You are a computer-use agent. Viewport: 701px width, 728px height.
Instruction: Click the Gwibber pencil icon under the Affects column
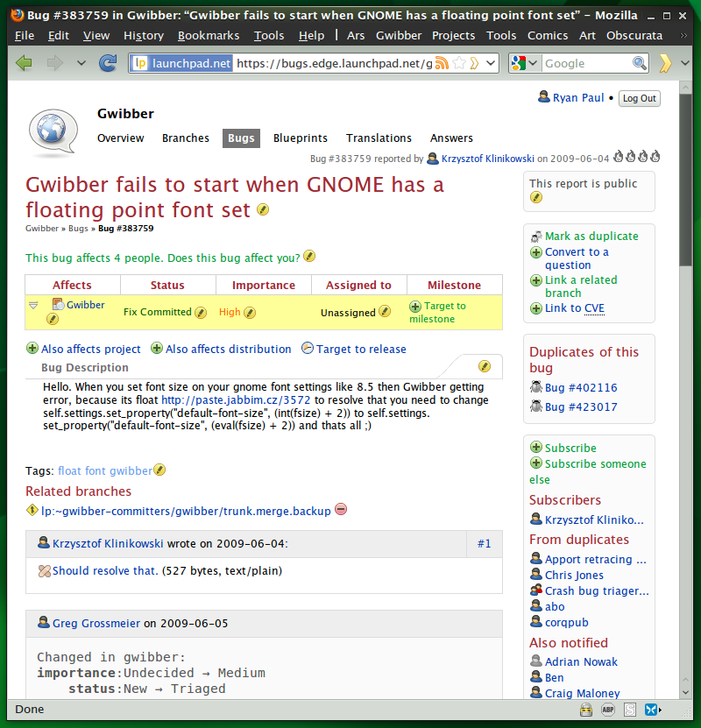[53, 319]
